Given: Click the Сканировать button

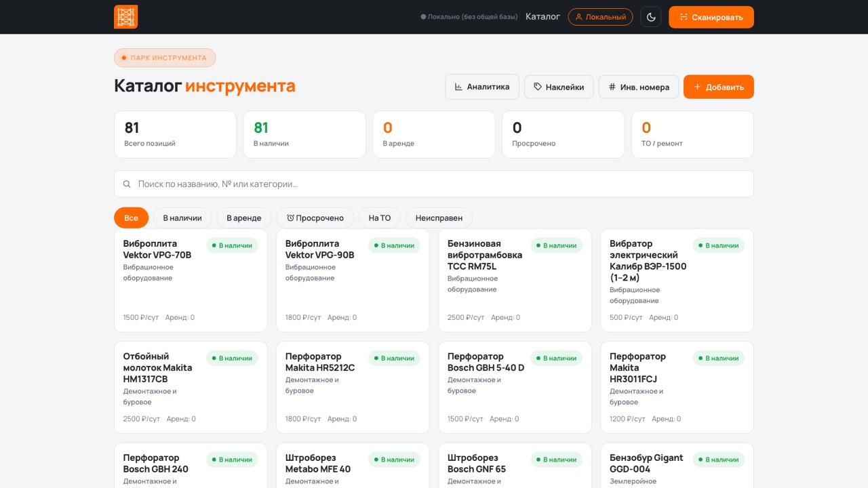Looking at the screenshot, I should (x=711, y=17).
